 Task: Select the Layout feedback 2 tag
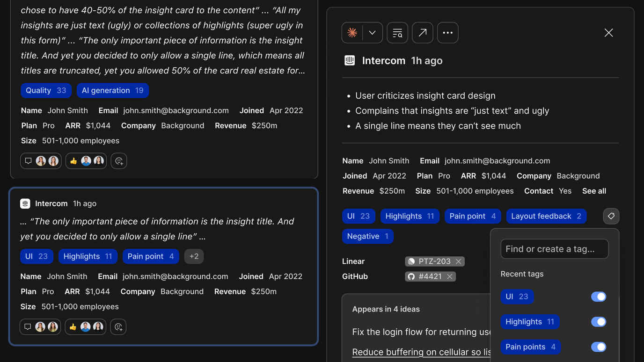pos(546,216)
